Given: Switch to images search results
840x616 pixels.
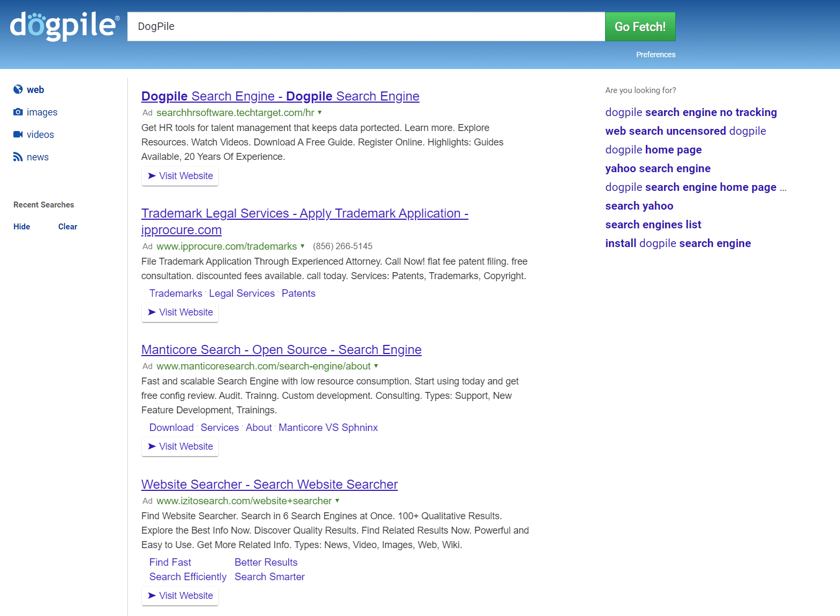Looking at the screenshot, I should click(x=42, y=112).
